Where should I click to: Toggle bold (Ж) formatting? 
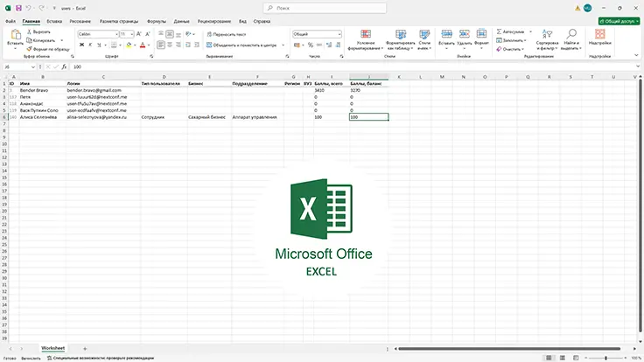click(81, 45)
